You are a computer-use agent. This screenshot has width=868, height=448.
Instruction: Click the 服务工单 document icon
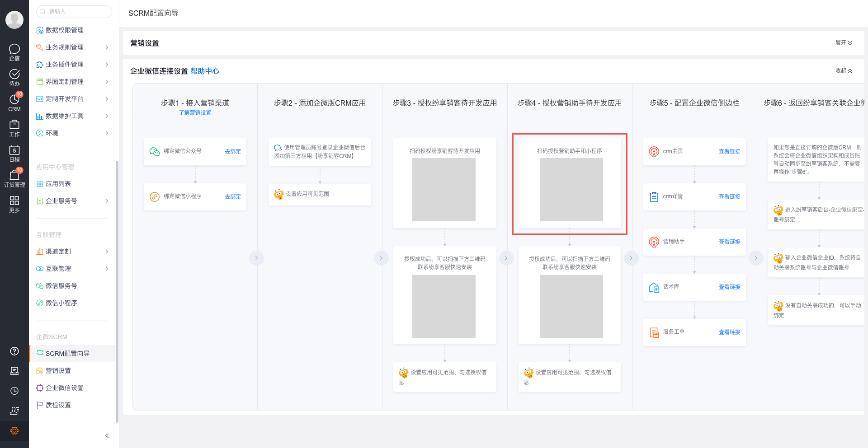[x=654, y=332]
